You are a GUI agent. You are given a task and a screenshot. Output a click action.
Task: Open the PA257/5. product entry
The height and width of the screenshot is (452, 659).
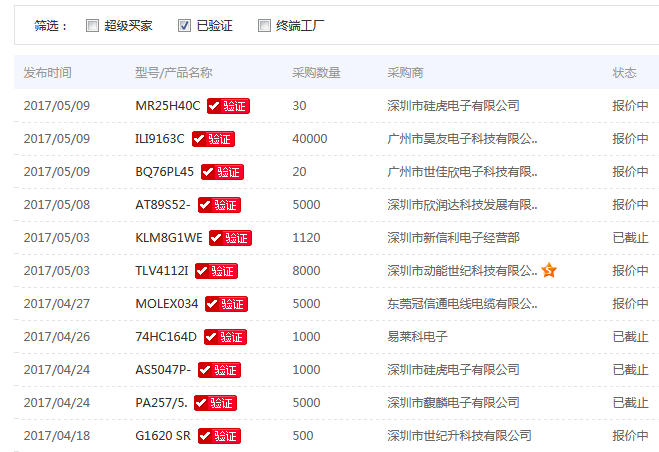tap(161, 403)
